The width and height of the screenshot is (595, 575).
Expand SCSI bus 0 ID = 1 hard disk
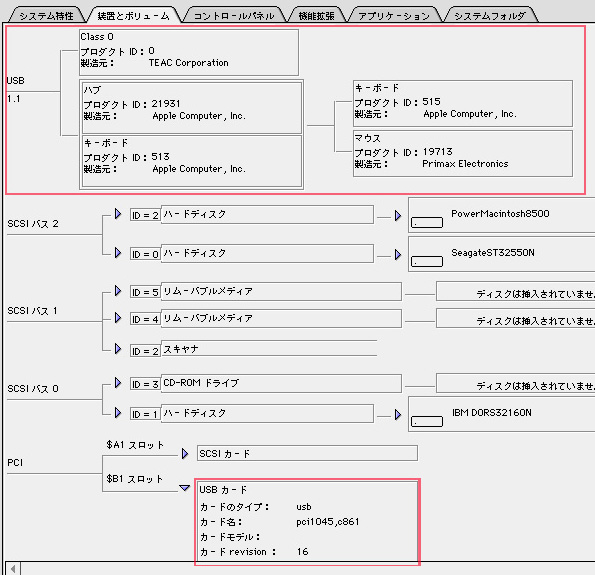tap(118, 413)
